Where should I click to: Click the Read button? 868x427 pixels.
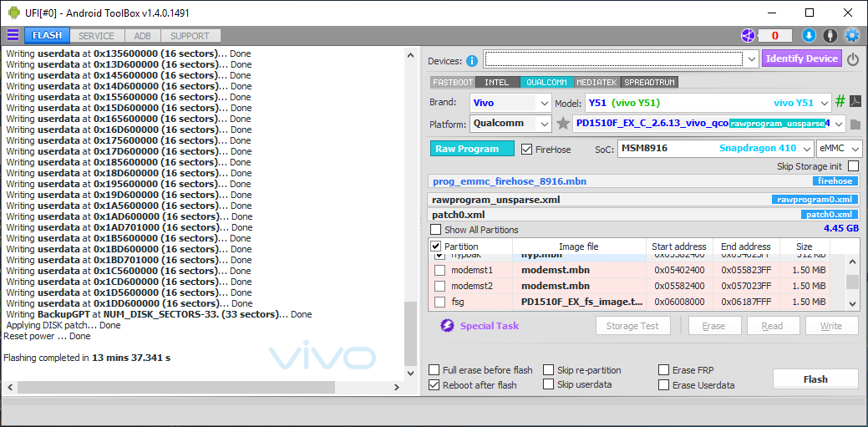pos(772,326)
